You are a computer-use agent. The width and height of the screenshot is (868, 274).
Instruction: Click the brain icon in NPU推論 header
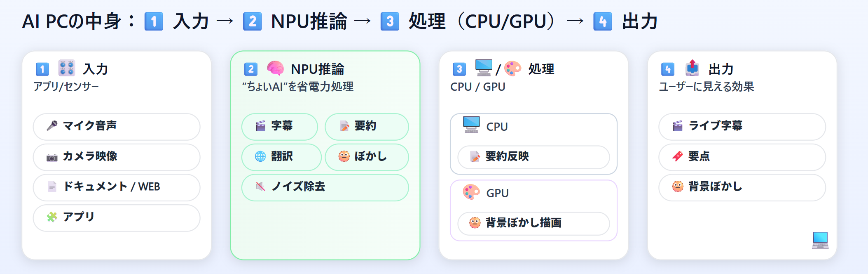coord(275,68)
